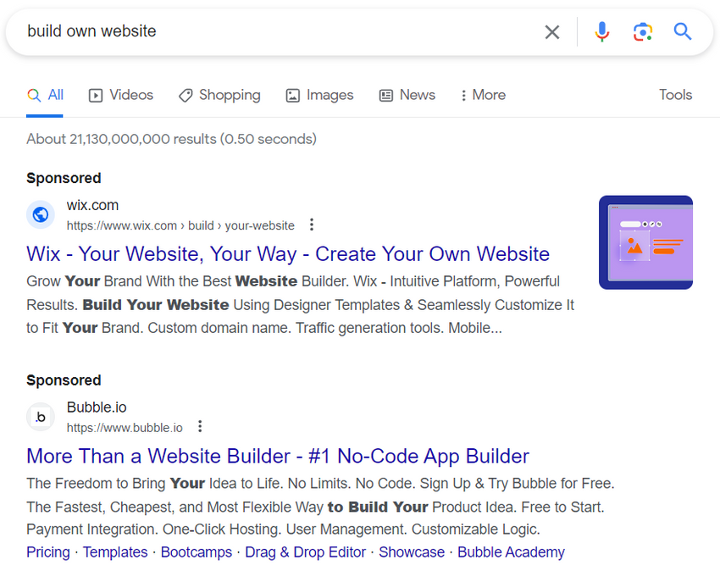720x588 pixels.
Task: Open the Drag & Drop Editor sitelink
Action: coord(305,552)
